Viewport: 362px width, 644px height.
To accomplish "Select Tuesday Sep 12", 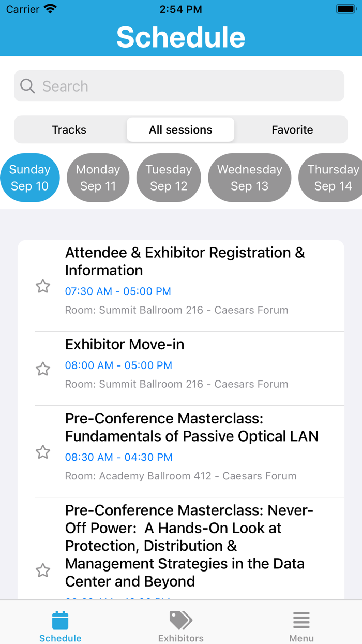I will coord(169,178).
